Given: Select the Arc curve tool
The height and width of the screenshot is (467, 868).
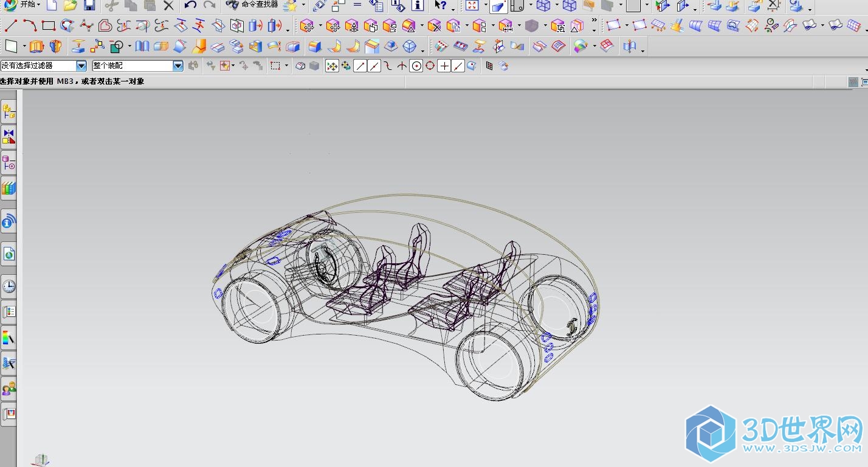Looking at the screenshot, I should point(30,26).
